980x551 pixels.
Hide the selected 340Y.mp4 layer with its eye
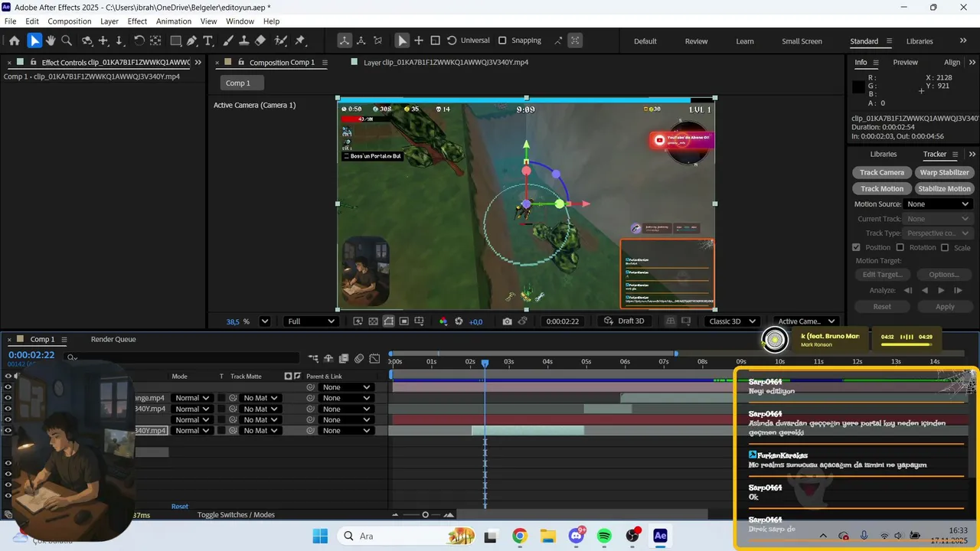8,430
